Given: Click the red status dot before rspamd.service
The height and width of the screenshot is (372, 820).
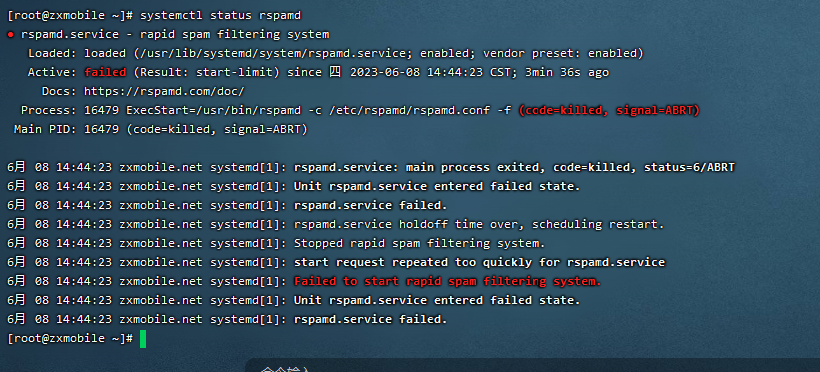Looking at the screenshot, I should click(10, 35).
